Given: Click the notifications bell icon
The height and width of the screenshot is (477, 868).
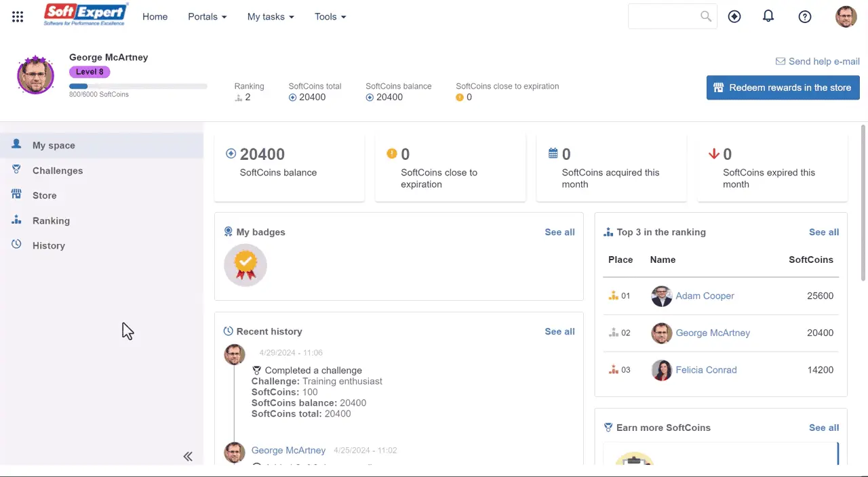Looking at the screenshot, I should [768, 16].
